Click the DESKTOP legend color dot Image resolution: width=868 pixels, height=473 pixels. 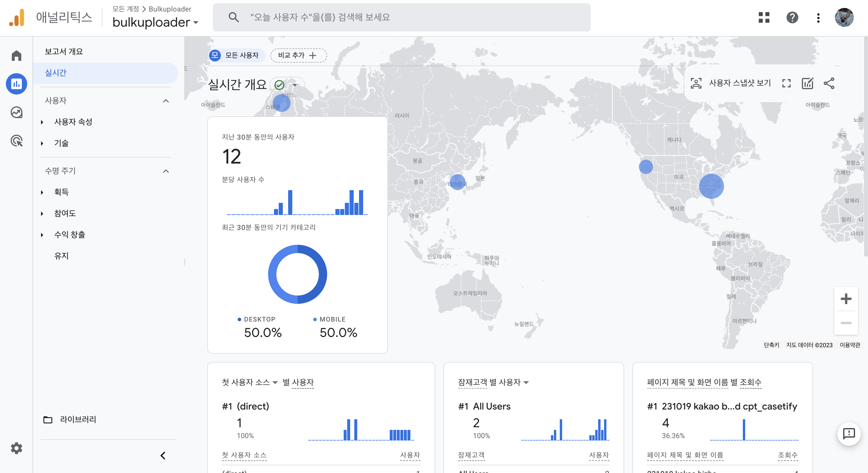click(x=239, y=319)
